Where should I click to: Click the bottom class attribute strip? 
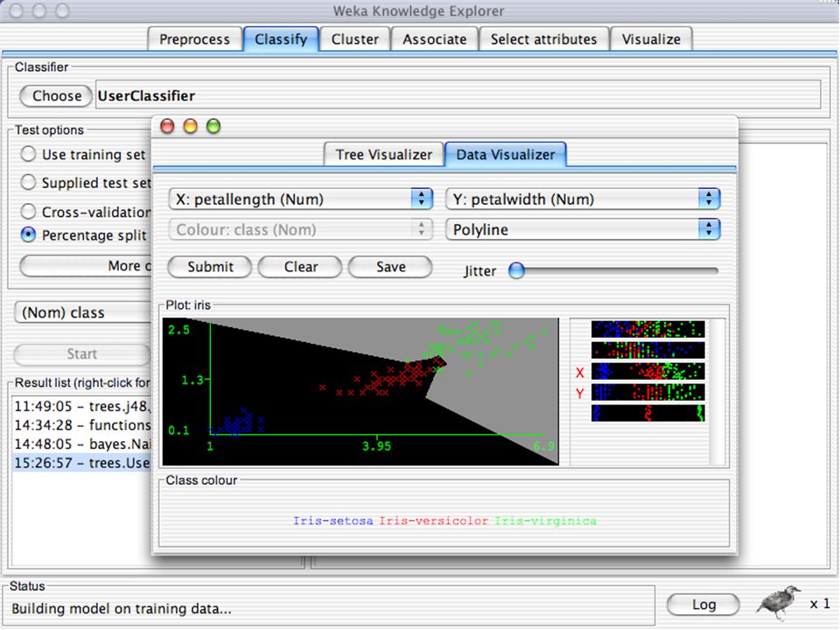[647, 413]
